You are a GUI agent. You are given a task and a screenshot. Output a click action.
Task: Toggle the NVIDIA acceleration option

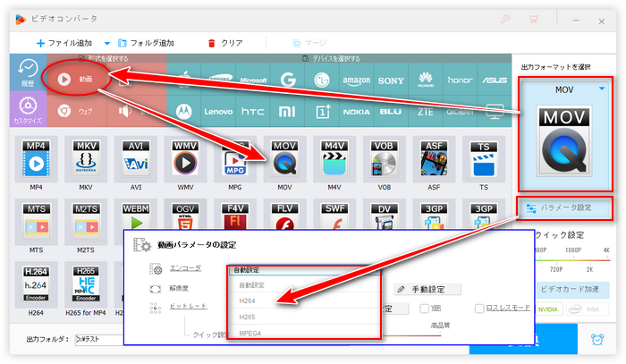point(548,309)
